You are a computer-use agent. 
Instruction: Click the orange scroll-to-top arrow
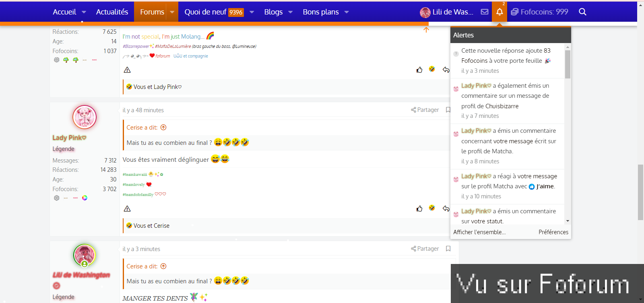426,30
